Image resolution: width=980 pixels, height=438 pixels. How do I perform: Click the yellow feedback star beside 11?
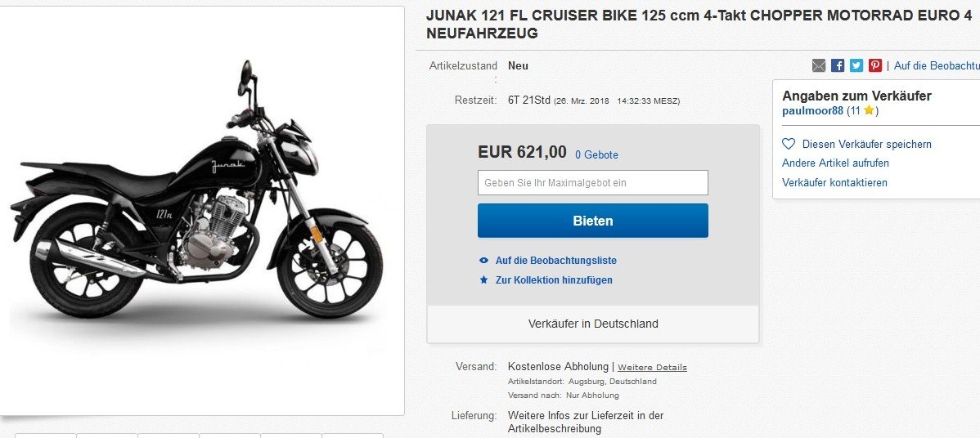click(869, 111)
